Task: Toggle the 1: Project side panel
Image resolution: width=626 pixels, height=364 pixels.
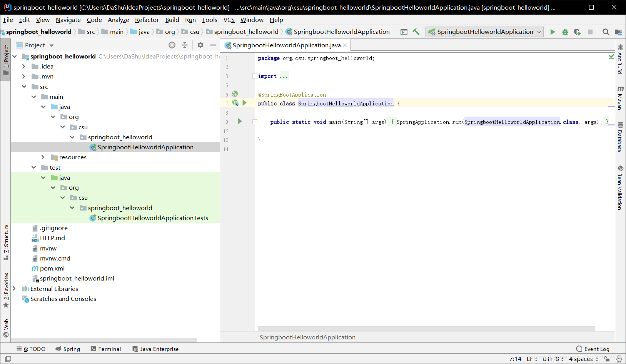Action: (x=6, y=60)
